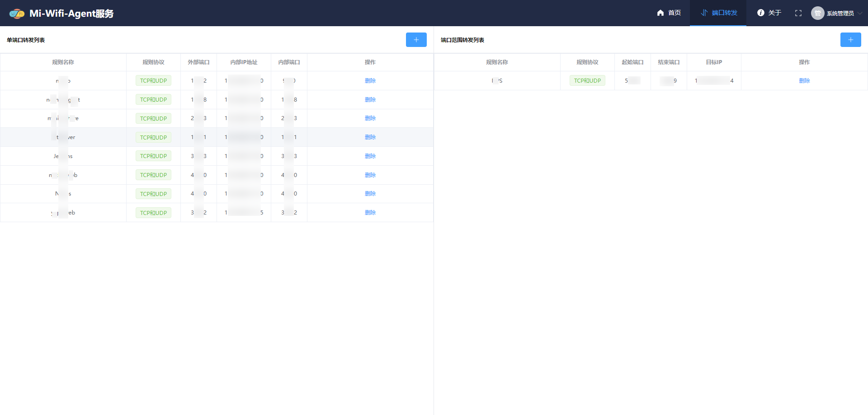The height and width of the screenshot is (415, 868).
Task: Click the 管 user avatar
Action: tap(817, 13)
